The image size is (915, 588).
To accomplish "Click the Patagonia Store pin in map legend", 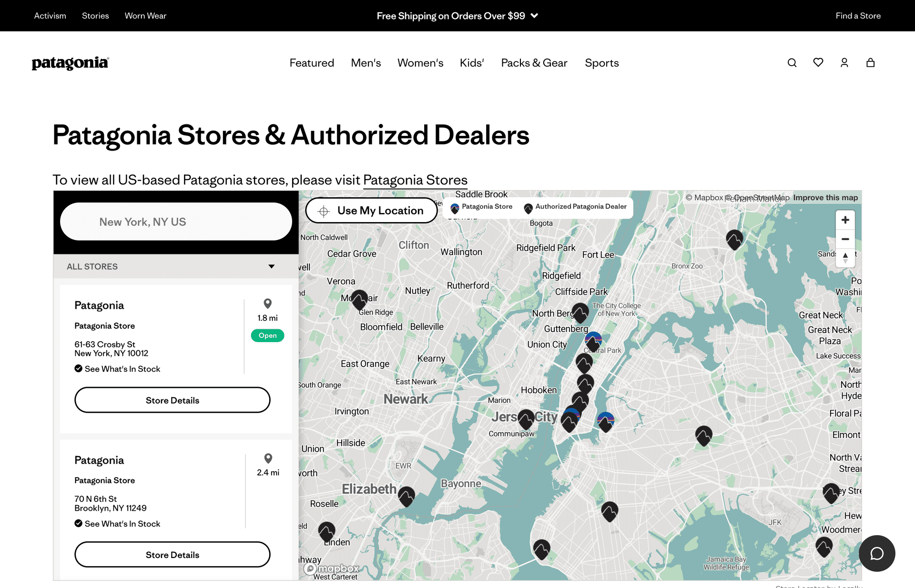I will [x=455, y=207].
